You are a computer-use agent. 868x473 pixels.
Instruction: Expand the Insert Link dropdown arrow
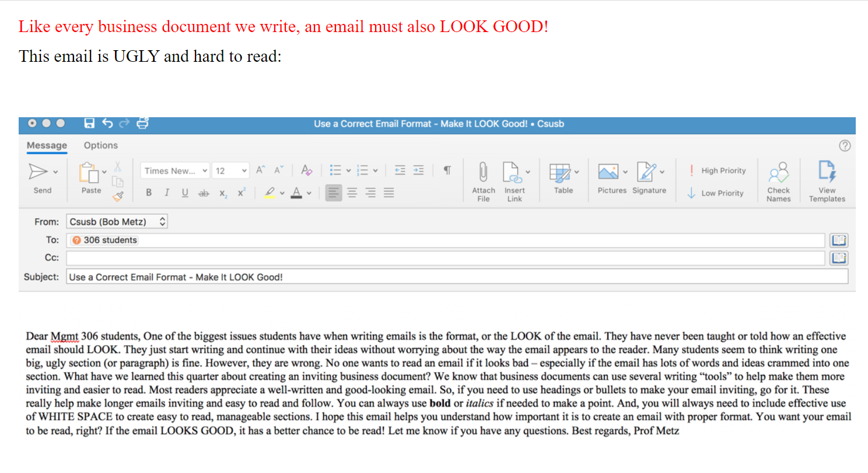pos(528,172)
